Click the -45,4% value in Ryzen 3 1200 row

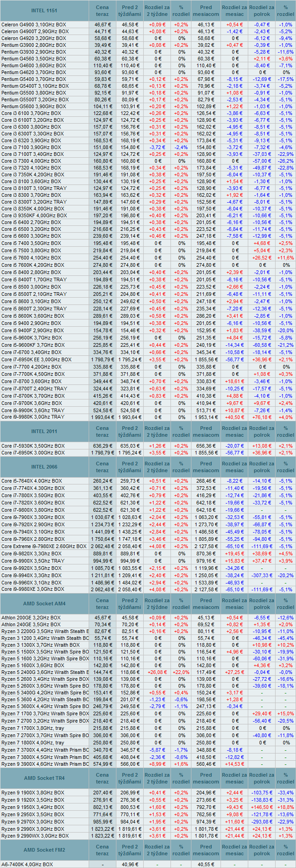[286, 638]
